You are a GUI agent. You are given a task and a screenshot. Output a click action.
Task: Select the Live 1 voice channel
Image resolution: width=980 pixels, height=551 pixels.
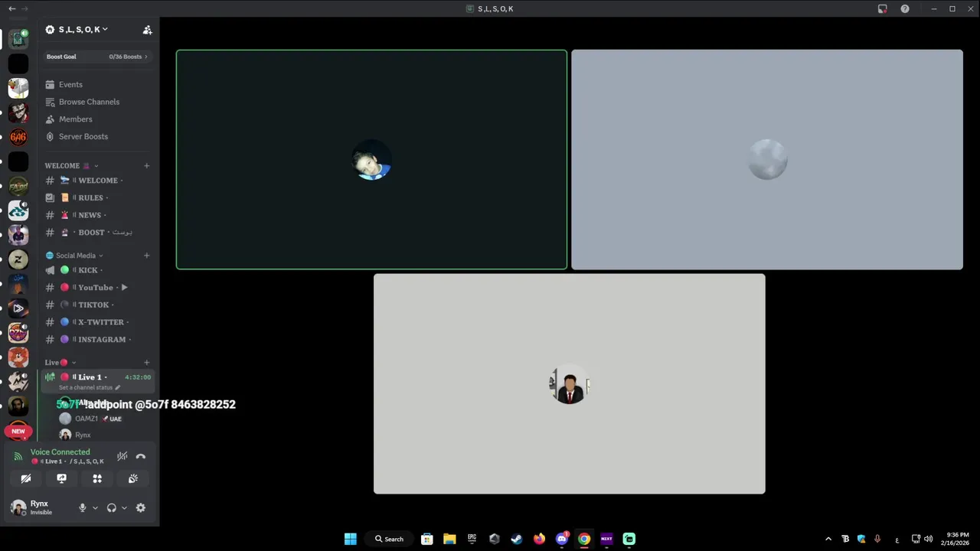pyautogui.click(x=98, y=380)
